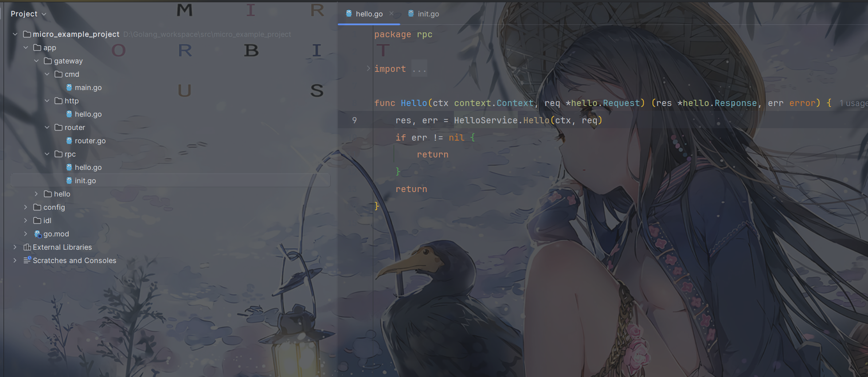Click the Go file icon of main.go
Image resolution: width=868 pixels, height=377 pixels.
pyautogui.click(x=69, y=87)
